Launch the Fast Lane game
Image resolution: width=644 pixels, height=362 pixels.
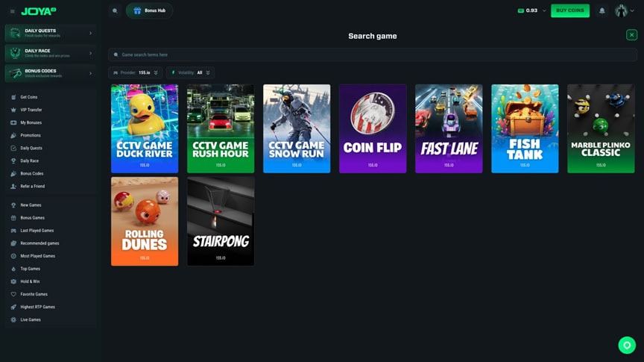(x=449, y=128)
